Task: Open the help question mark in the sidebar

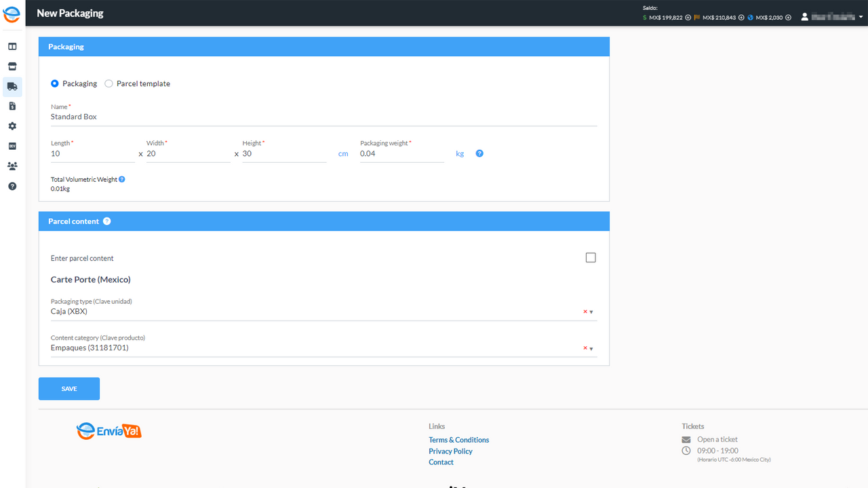Action: click(x=12, y=186)
